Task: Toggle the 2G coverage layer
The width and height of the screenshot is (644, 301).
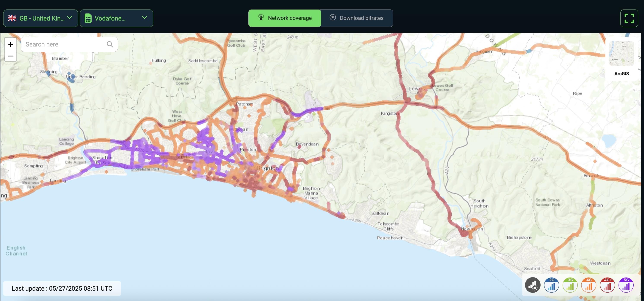Action: (x=551, y=285)
